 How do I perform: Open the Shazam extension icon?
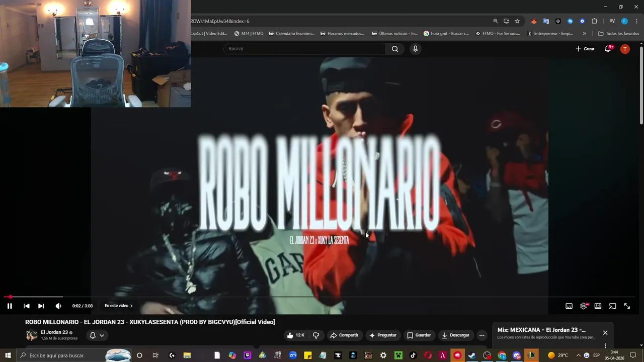point(570,21)
